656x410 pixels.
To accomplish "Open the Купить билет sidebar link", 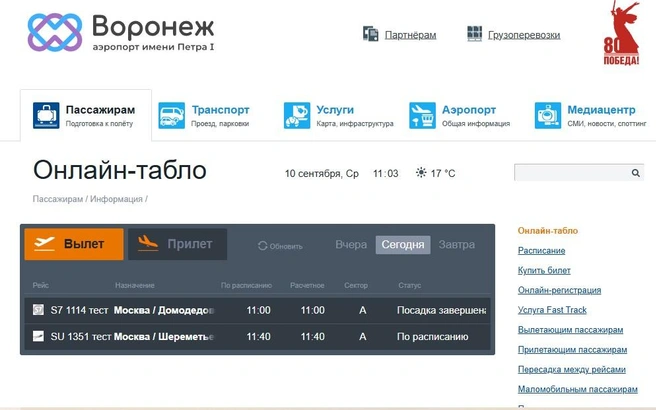I will 544,270.
